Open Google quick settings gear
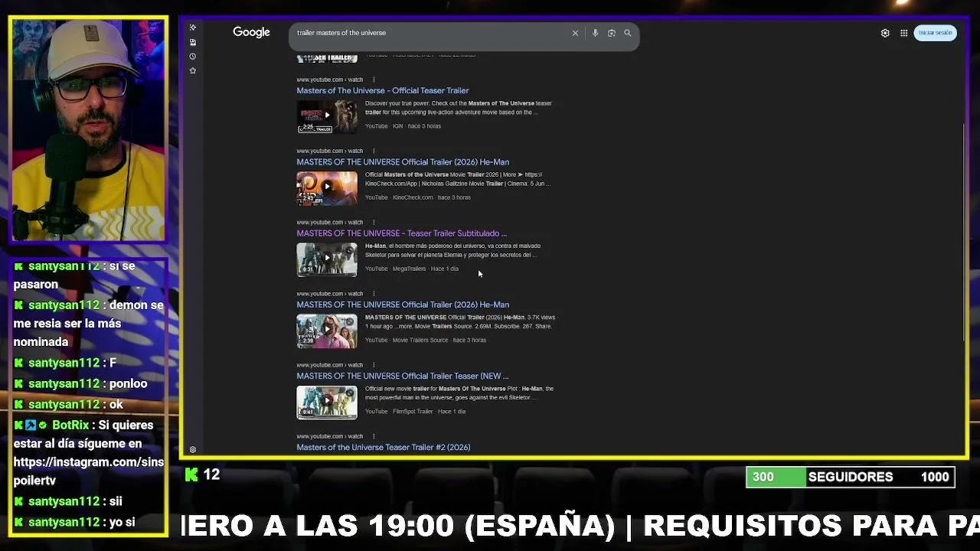980x551 pixels. point(885,33)
